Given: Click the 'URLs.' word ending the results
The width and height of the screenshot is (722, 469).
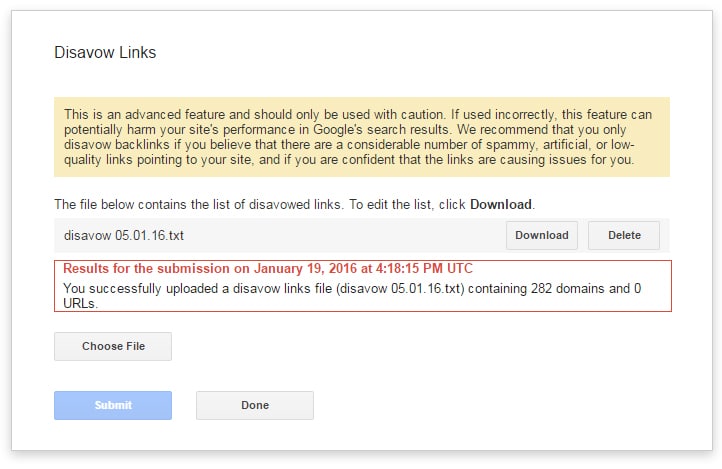Looking at the screenshot, I should click(81, 303).
